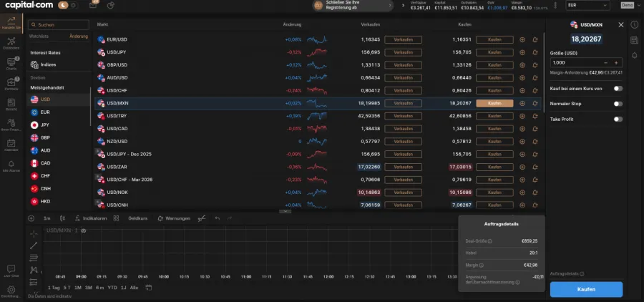This screenshot has width=644, height=302.
Task: Switch to dark mode with moon toggle
Action: tap(63, 5)
